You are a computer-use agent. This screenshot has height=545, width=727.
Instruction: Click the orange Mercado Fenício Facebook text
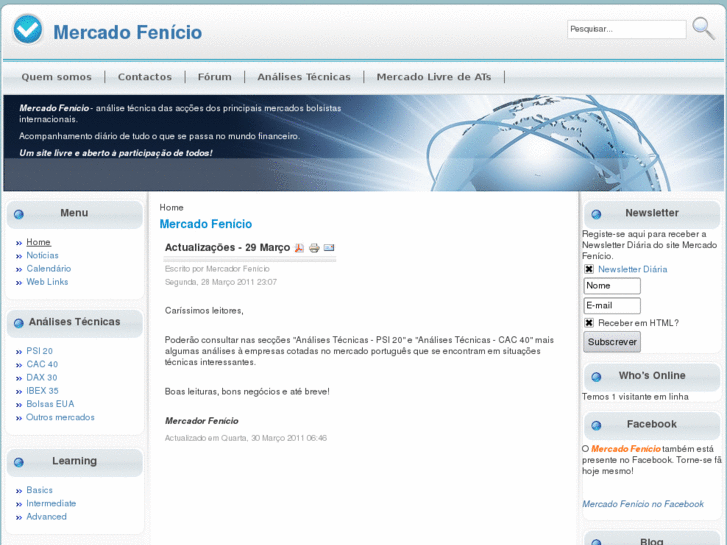(626, 449)
